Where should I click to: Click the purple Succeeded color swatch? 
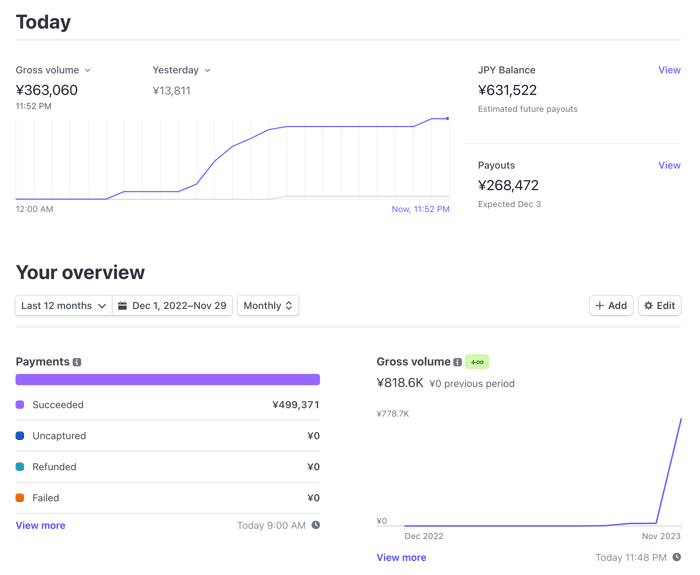tap(20, 405)
